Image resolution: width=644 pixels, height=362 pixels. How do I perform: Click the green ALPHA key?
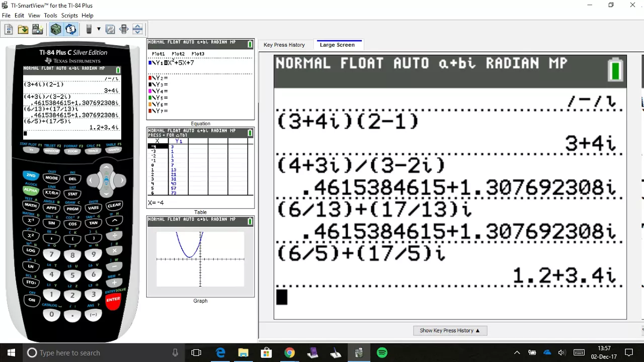[31, 190]
